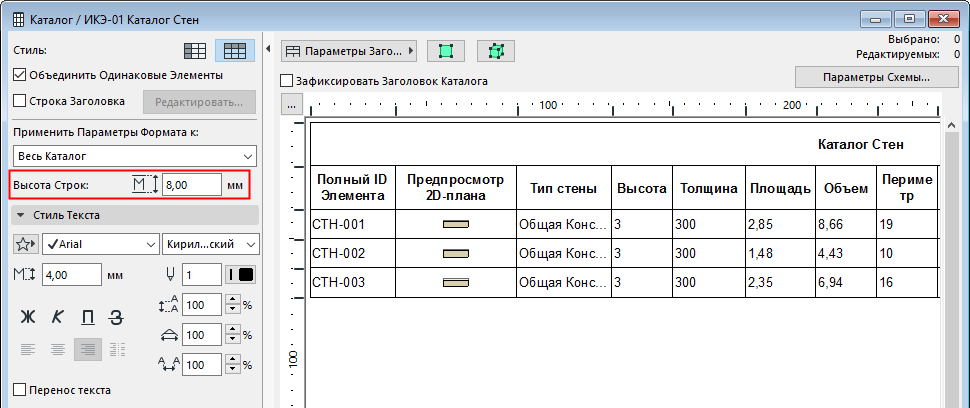
Task: Click the select-in-plan green square icon
Action: (446, 51)
